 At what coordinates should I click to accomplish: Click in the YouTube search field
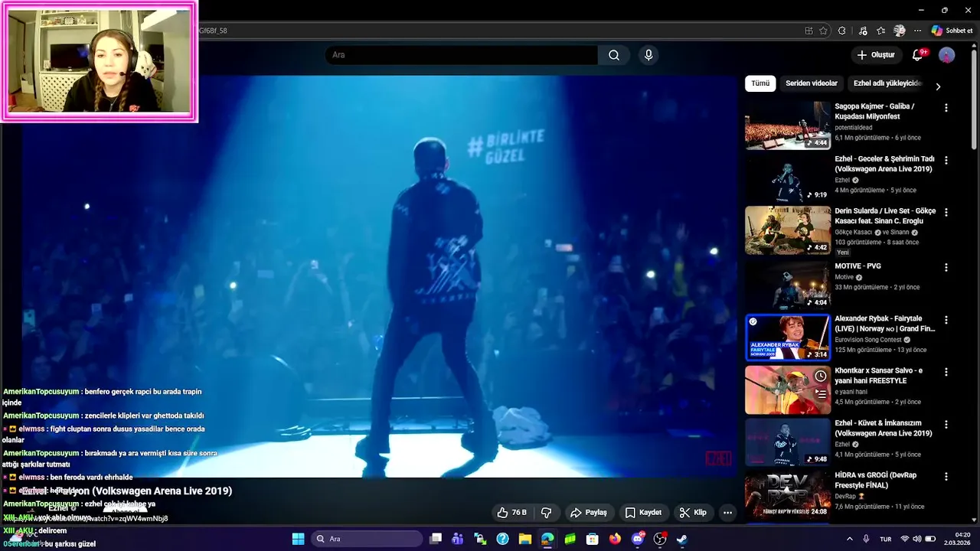(x=462, y=55)
